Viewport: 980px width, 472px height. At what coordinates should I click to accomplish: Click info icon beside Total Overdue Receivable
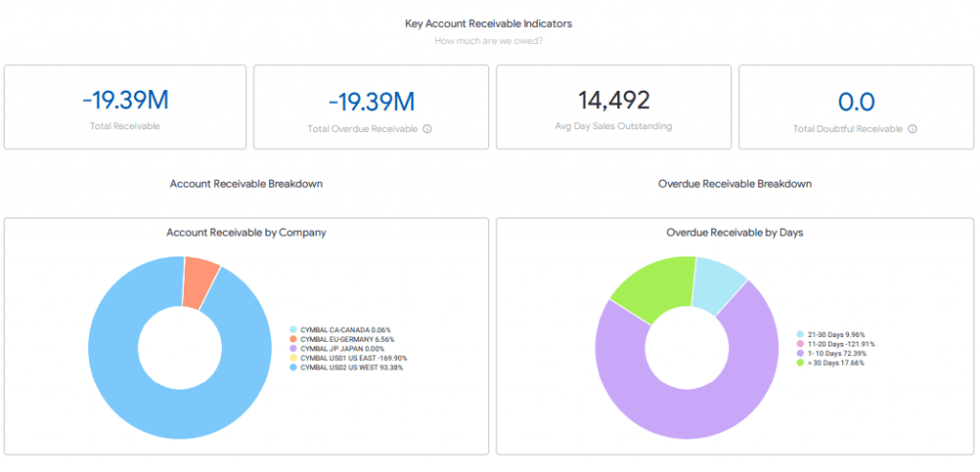click(428, 129)
